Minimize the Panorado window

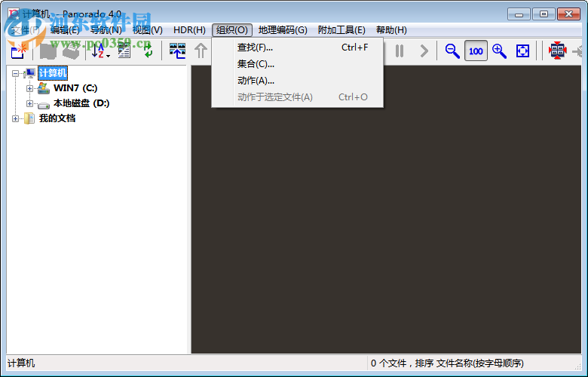(519, 14)
